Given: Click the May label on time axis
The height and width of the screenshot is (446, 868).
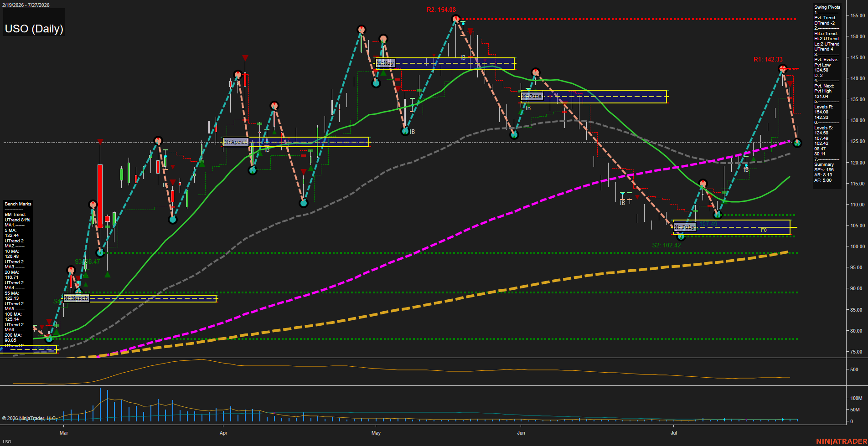Looking at the screenshot, I should [376, 433].
